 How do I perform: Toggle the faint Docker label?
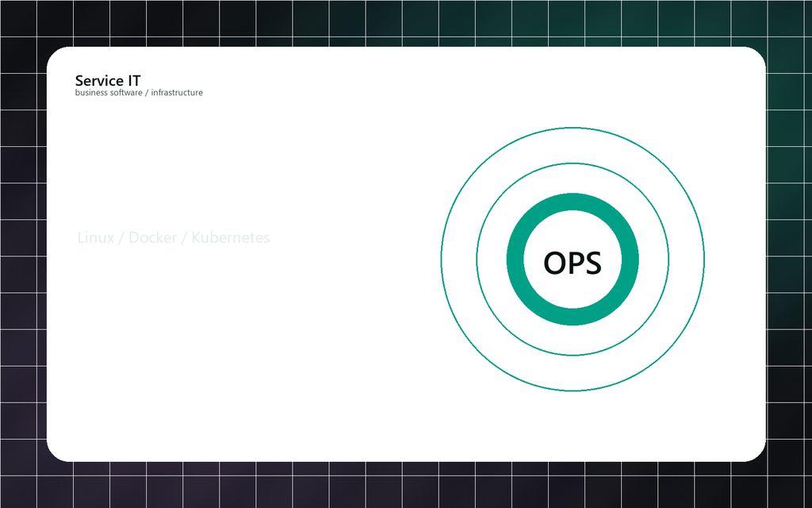point(151,237)
